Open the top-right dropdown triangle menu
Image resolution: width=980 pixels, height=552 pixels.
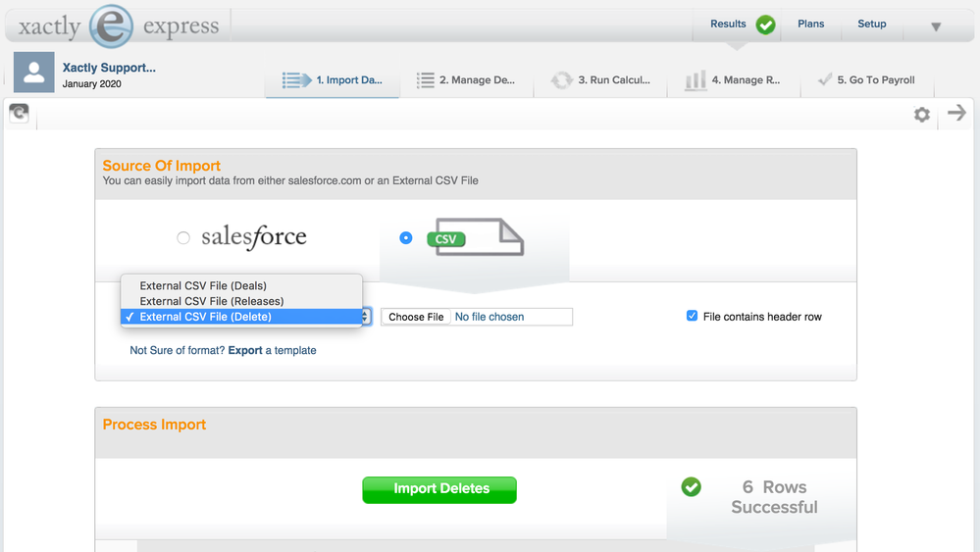point(936,26)
